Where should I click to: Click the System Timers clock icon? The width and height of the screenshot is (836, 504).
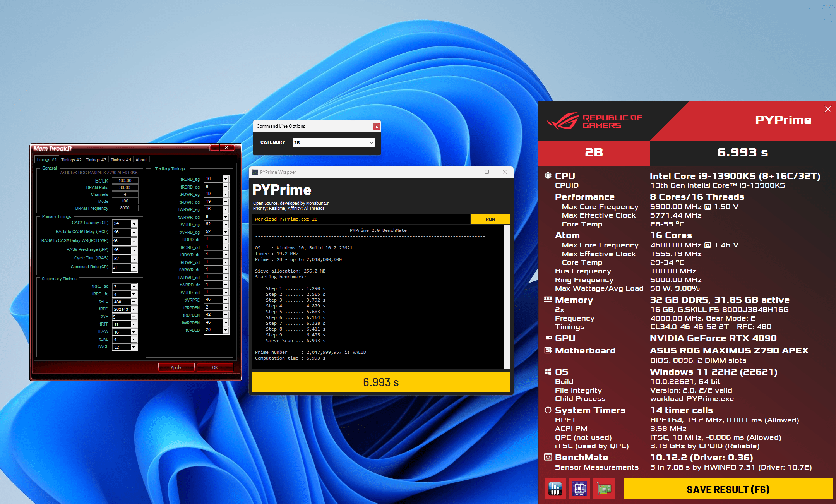click(x=548, y=410)
